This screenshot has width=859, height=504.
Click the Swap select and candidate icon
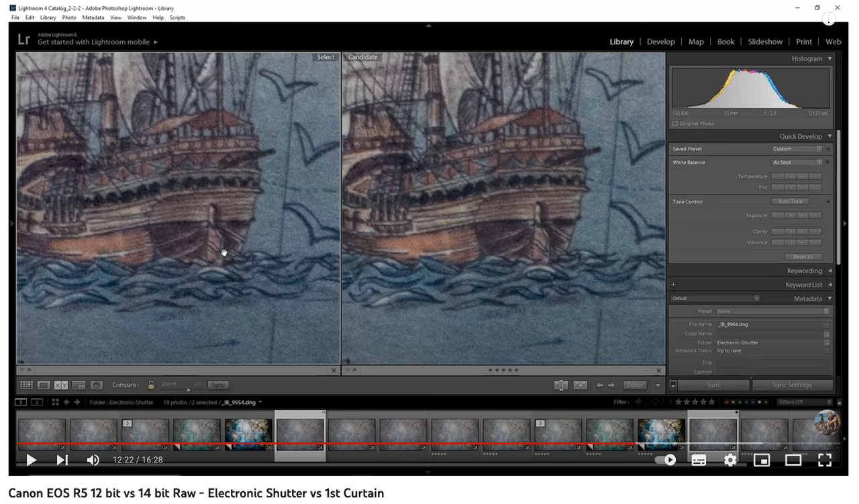[561, 385]
